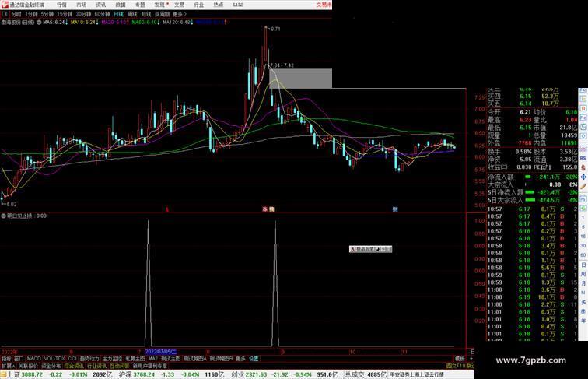
Task: Select the 日线 daily period
Action: [x=118, y=14]
